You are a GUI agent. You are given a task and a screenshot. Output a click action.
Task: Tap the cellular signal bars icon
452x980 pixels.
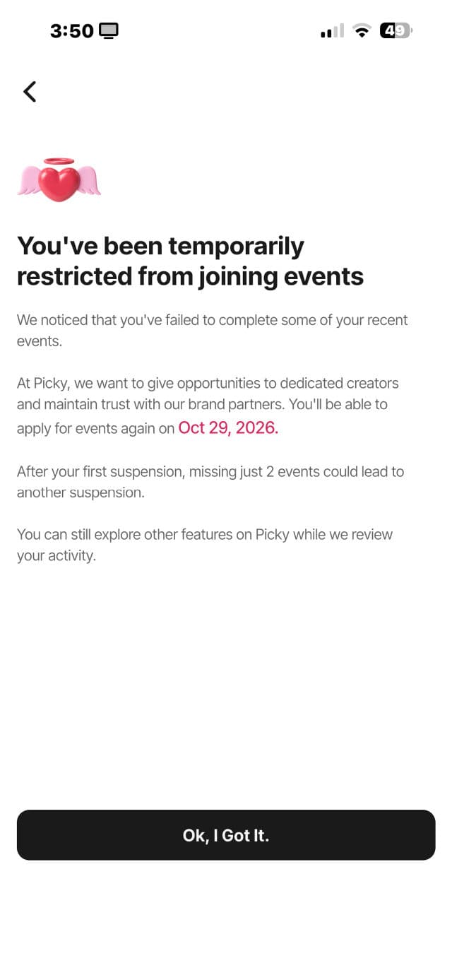[332, 30]
